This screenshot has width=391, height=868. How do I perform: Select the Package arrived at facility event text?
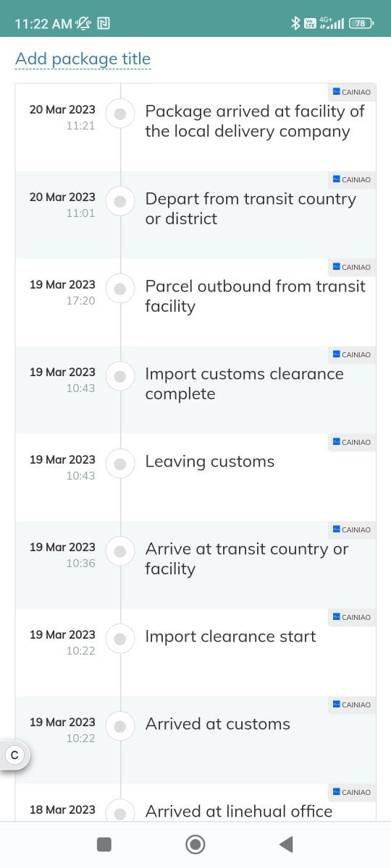point(255,122)
